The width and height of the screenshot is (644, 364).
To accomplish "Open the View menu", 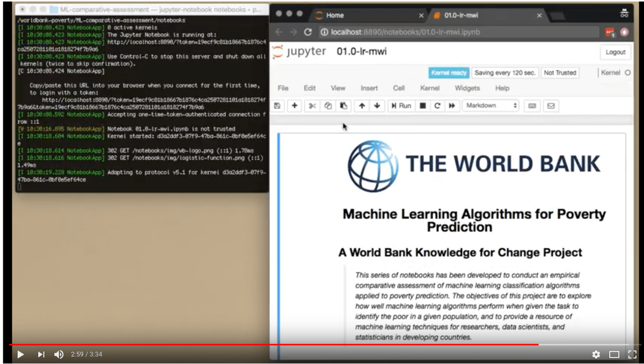I will point(338,88).
